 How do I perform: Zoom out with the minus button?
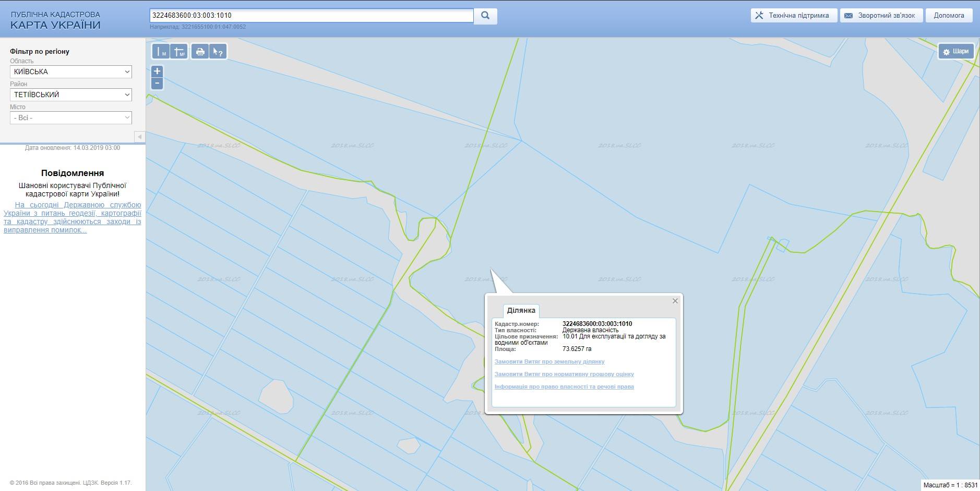point(157,84)
